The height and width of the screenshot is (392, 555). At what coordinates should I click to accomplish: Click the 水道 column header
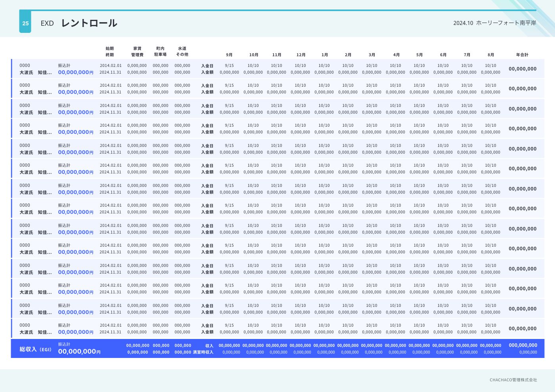(182, 48)
